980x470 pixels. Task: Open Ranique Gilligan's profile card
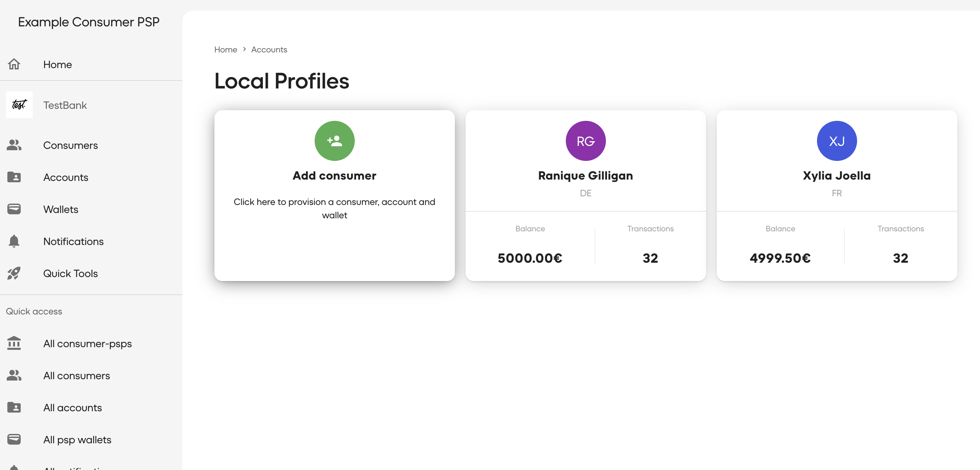click(586, 196)
